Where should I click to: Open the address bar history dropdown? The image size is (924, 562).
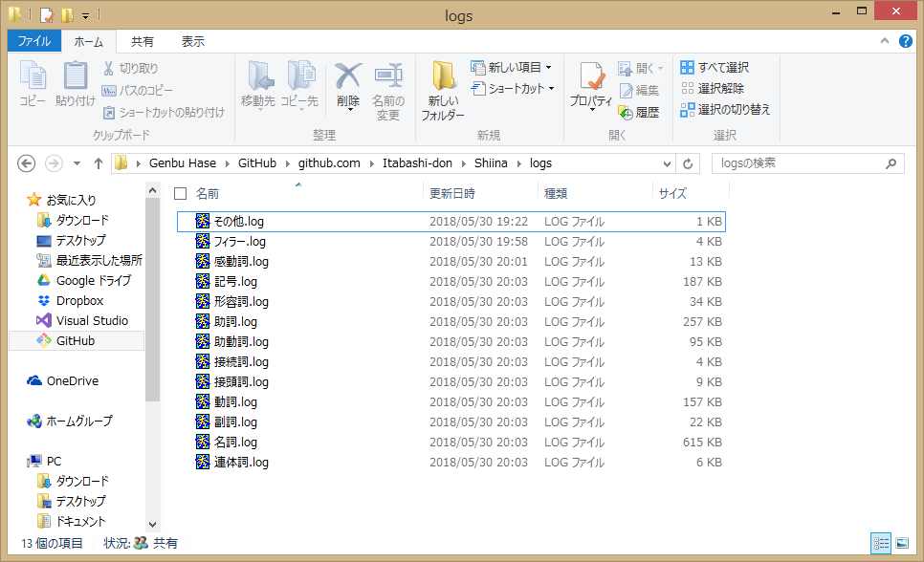pyautogui.click(x=666, y=163)
